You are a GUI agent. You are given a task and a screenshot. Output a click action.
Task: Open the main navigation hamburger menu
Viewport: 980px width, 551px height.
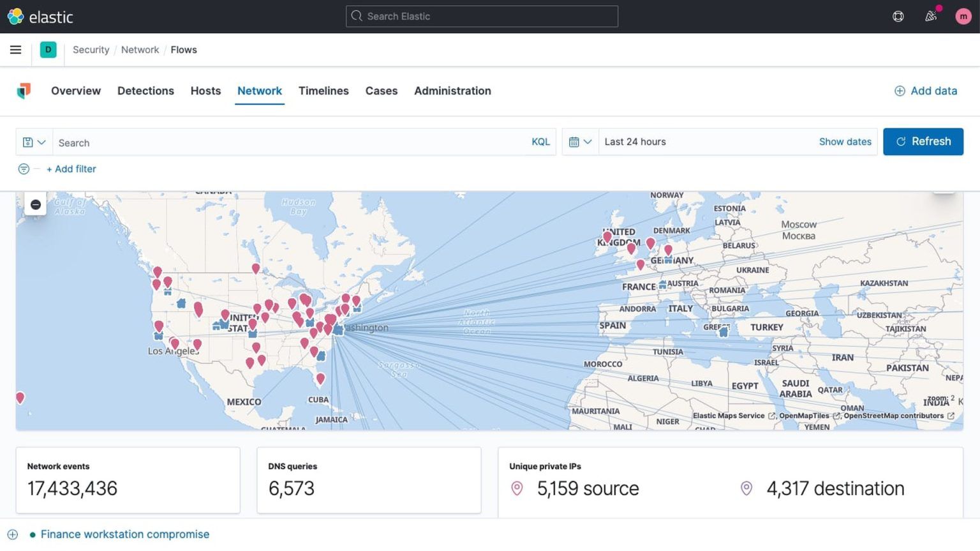click(x=15, y=49)
